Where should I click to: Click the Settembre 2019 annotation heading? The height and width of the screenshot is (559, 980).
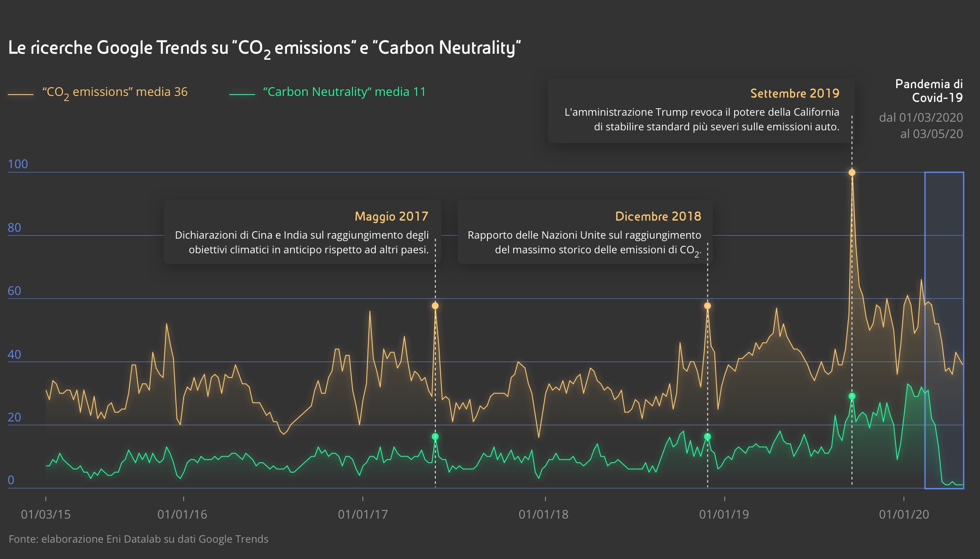click(x=794, y=93)
